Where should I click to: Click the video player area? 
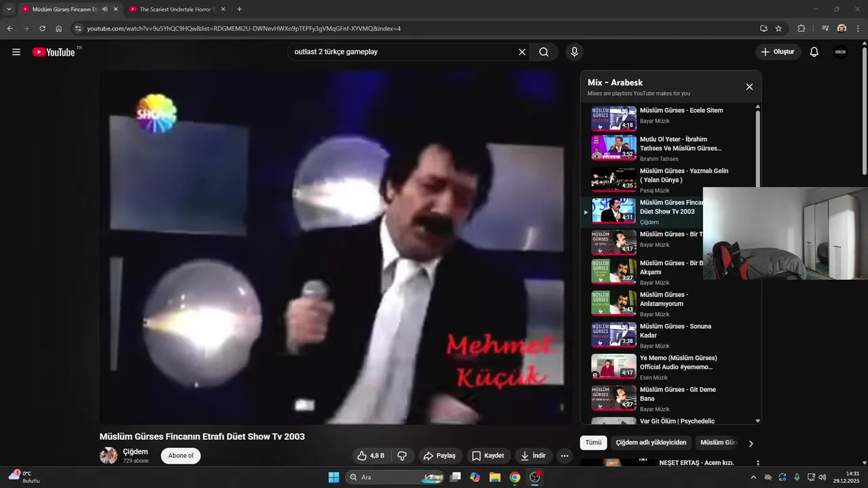335,247
